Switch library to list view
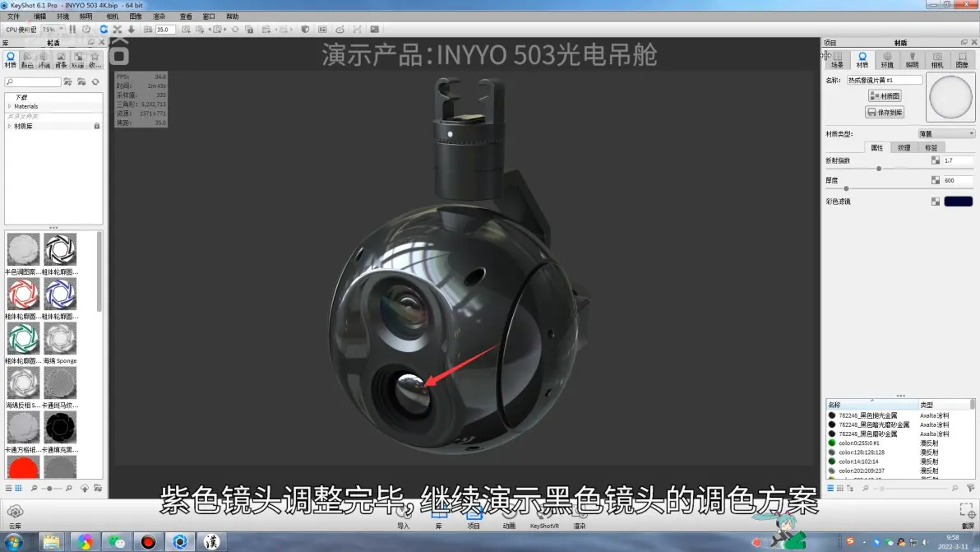The width and height of the screenshot is (980, 552). [9, 488]
